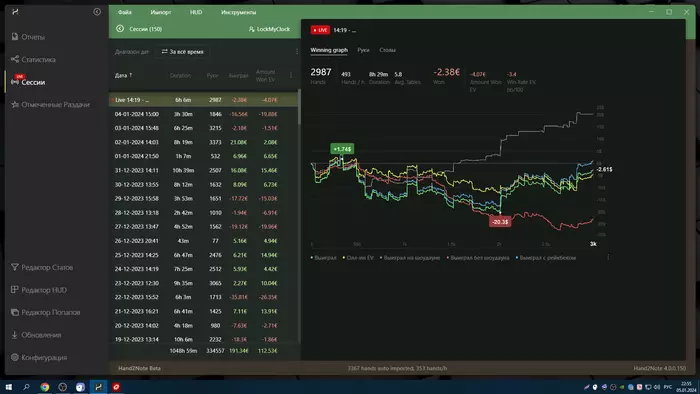Select session 19-12-2023 13:14

(204, 340)
